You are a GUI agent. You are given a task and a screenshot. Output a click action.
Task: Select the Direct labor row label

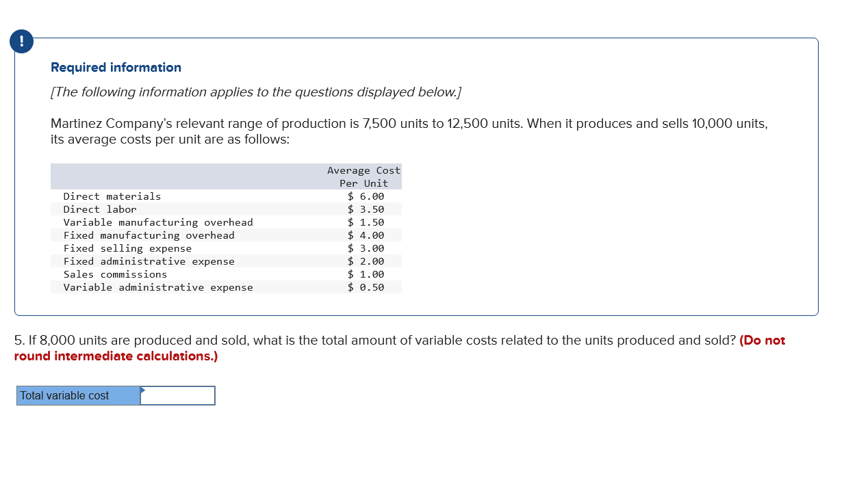click(x=100, y=209)
